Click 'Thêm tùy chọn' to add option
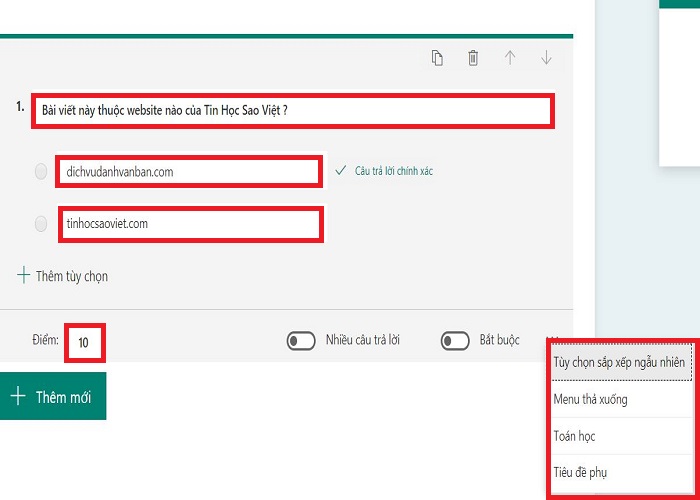The height and width of the screenshot is (500, 700). [x=62, y=276]
